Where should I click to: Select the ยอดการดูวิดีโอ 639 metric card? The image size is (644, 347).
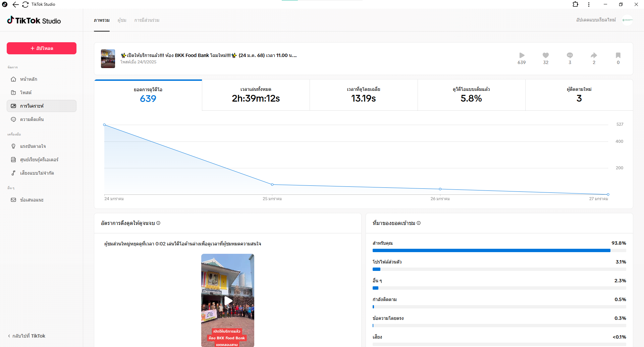[148, 95]
